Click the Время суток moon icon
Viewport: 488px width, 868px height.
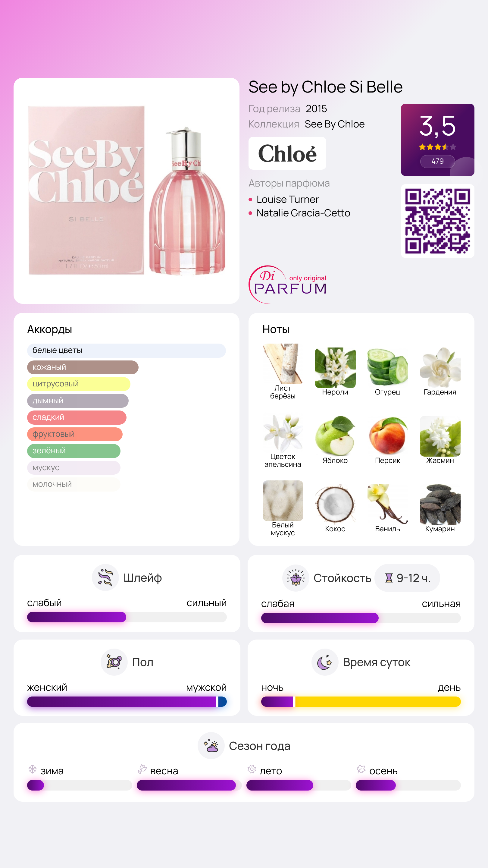click(x=325, y=662)
